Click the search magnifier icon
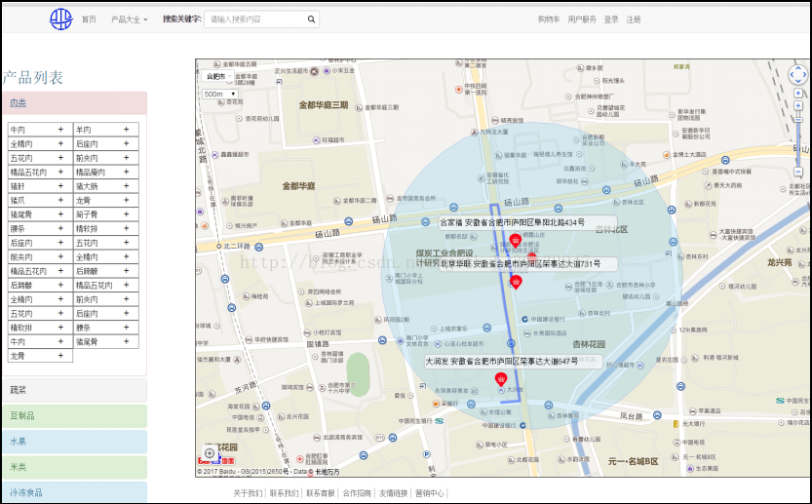This screenshot has height=504, width=812. coord(311,19)
